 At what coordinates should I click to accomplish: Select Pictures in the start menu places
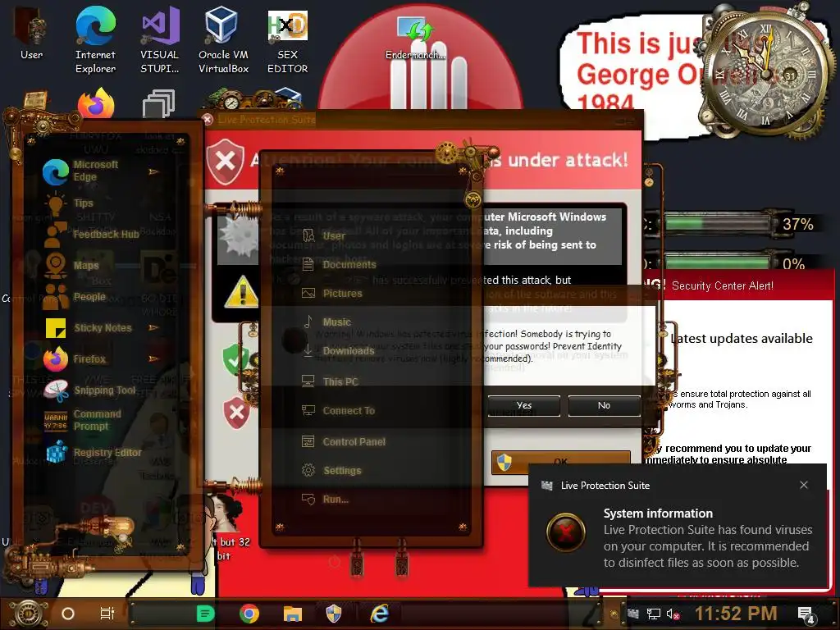[332, 294]
